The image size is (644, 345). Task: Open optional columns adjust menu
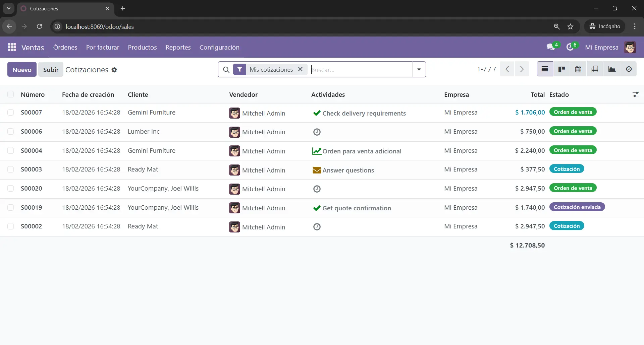tap(636, 94)
